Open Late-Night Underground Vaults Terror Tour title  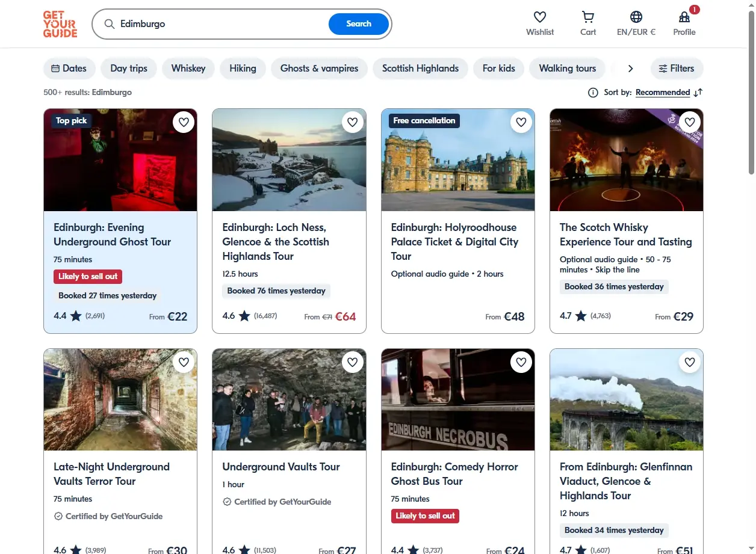pos(112,474)
